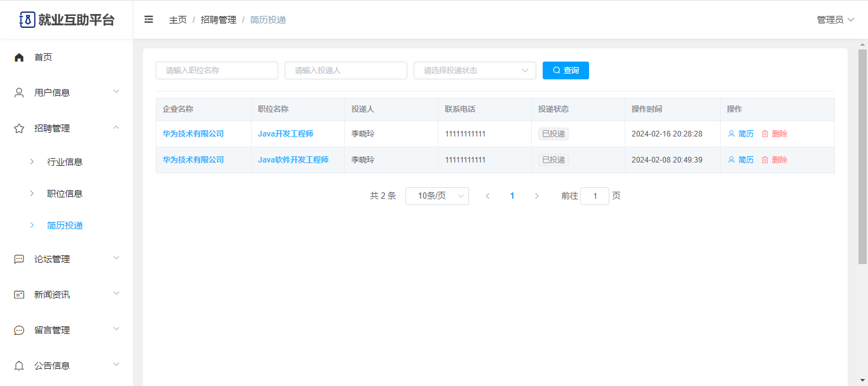Click the news icon beside 新闻资讯
The image size is (868, 386).
point(19,295)
